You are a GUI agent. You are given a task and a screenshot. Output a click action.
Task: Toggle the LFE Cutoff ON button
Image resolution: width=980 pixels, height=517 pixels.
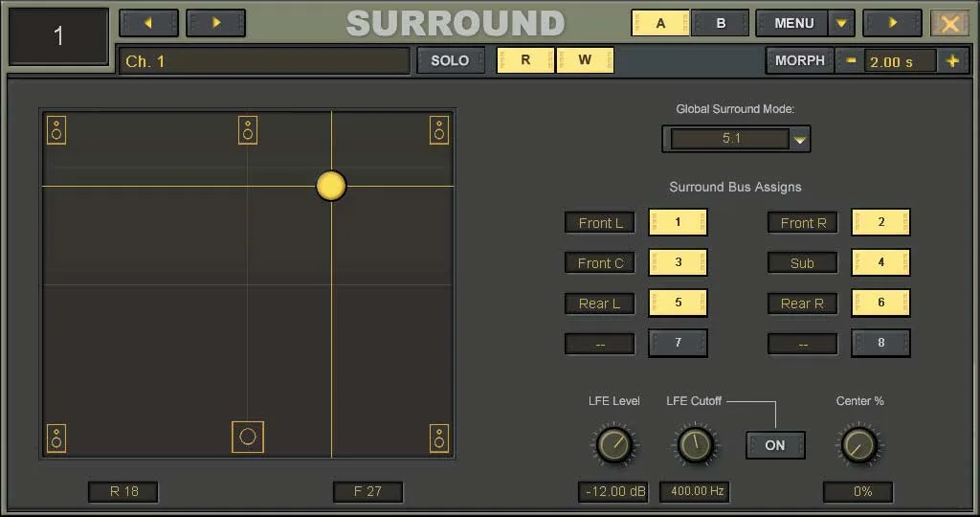(x=775, y=445)
